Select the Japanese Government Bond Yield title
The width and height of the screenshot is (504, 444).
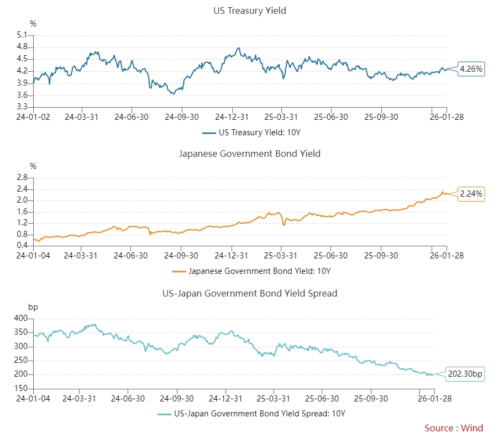[250, 154]
